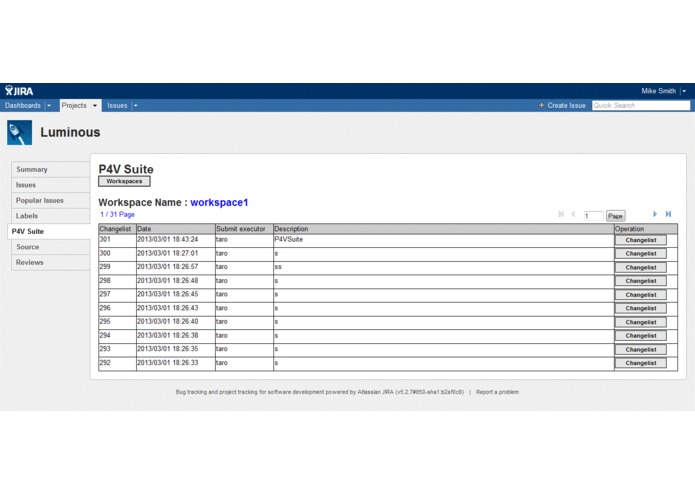Open the Mike Smith user menu arrow

[684, 91]
